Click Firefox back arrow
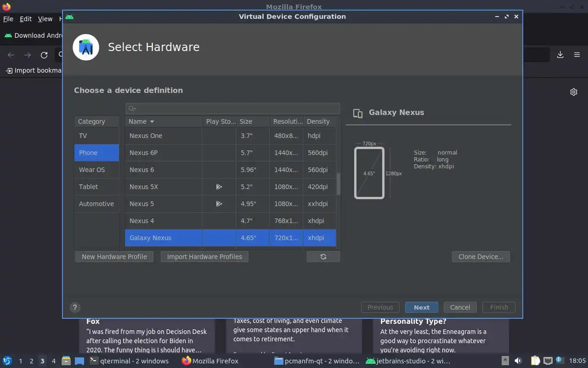The width and height of the screenshot is (588, 368). tap(11, 55)
